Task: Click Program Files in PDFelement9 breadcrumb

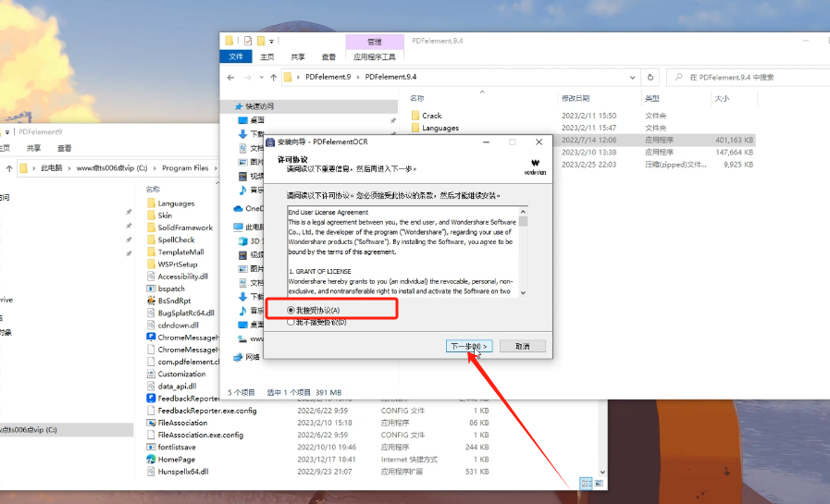Action: (185, 167)
